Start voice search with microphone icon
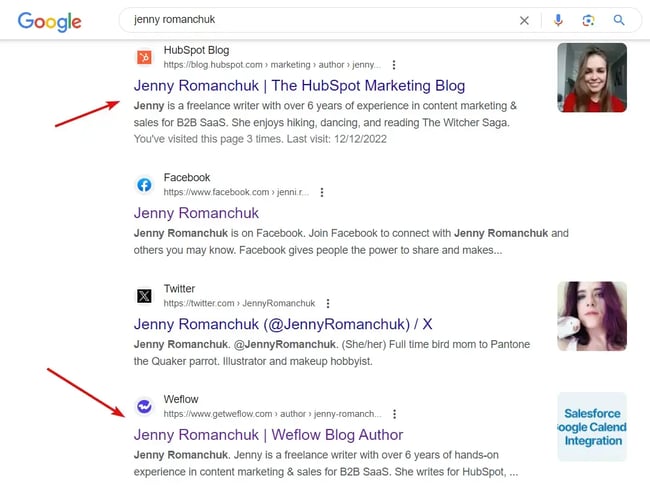Viewport: 650px width, 493px height. [x=558, y=20]
